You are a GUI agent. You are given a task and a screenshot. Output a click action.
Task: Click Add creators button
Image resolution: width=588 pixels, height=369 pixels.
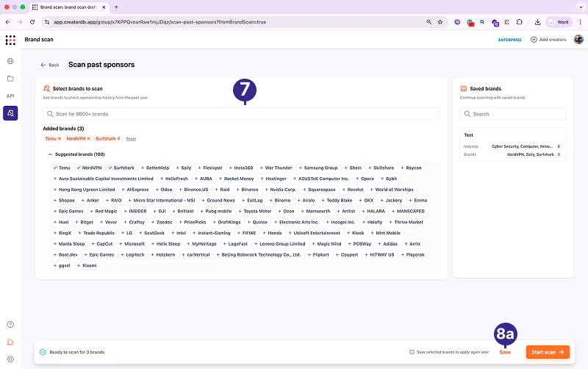point(548,40)
